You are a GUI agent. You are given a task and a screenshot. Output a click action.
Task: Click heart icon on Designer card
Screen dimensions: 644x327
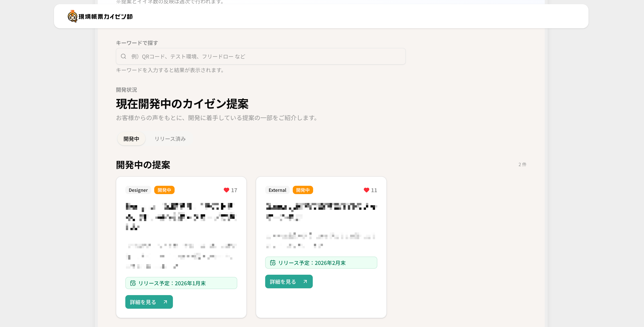226,190
